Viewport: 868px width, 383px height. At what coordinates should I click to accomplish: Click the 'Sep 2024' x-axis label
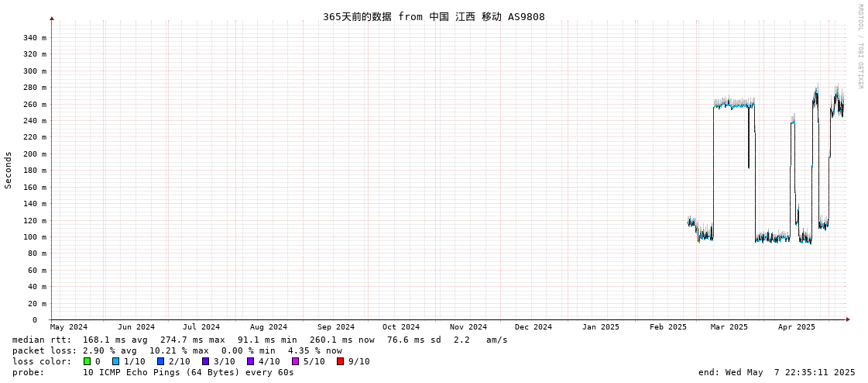click(x=336, y=327)
